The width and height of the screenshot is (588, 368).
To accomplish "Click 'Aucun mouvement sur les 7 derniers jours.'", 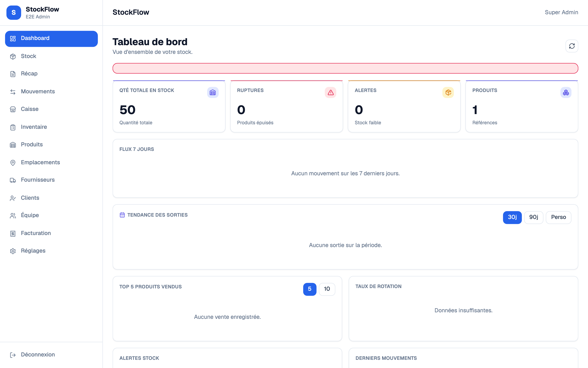I will tap(345, 173).
